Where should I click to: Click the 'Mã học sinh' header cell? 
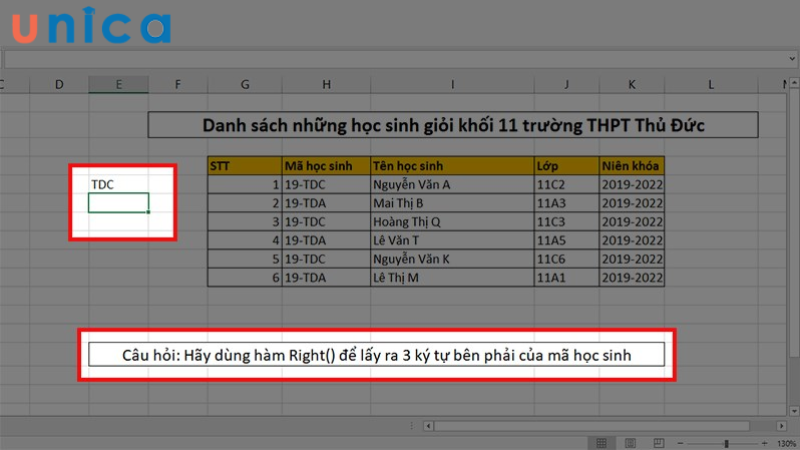point(327,166)
